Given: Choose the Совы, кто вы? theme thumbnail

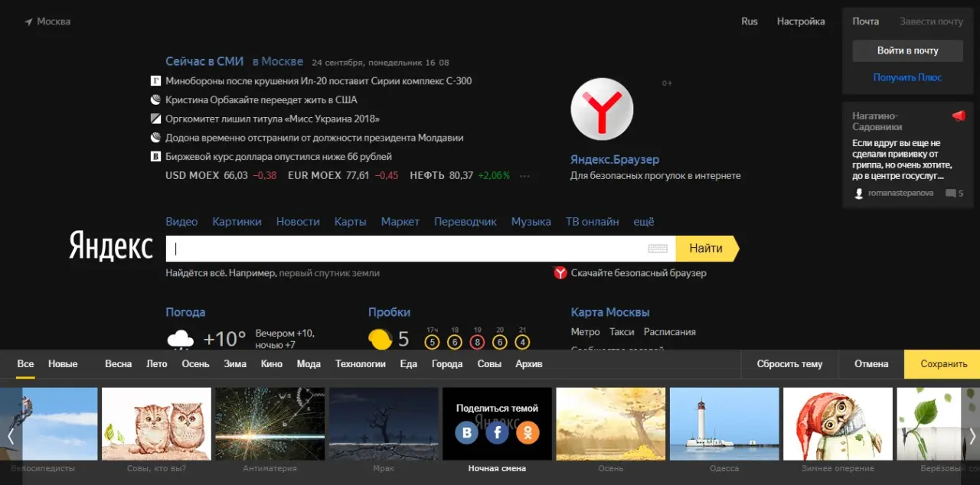Looking at the screenshot, I should coord(156,424).
